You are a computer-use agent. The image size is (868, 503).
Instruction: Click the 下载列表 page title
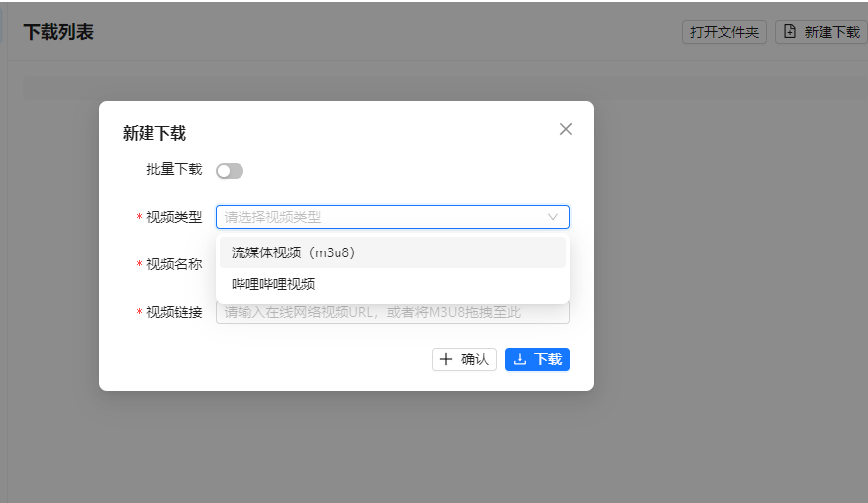coord(58,32)
